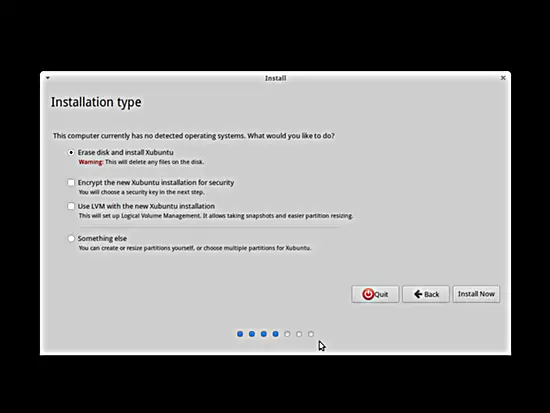Screen dimensions: 550x413
Task: Click the left arrow icon on Back
Action: pyautogui.click(x=418, y=294)
